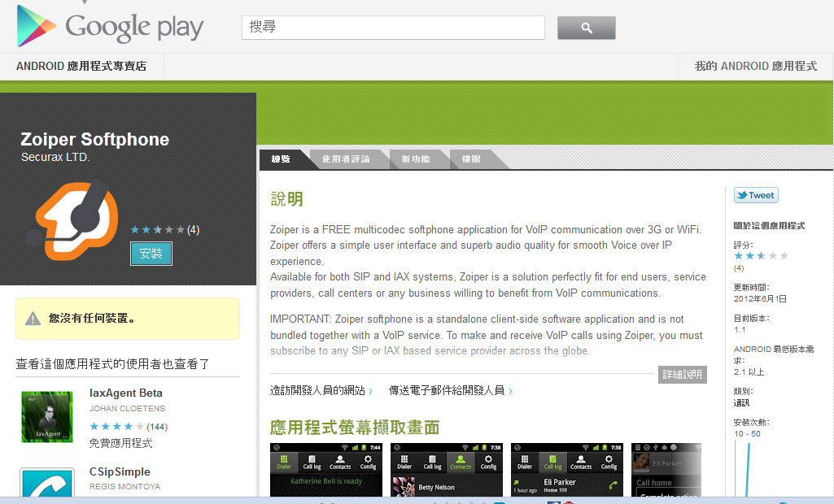Switch to the 使用者評論 tab

pyautogui.click(x=346, y=159)
